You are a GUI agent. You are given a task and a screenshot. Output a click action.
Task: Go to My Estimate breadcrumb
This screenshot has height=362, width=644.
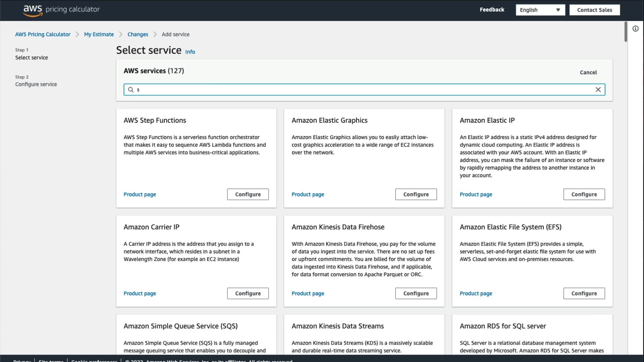coord(99,34)
